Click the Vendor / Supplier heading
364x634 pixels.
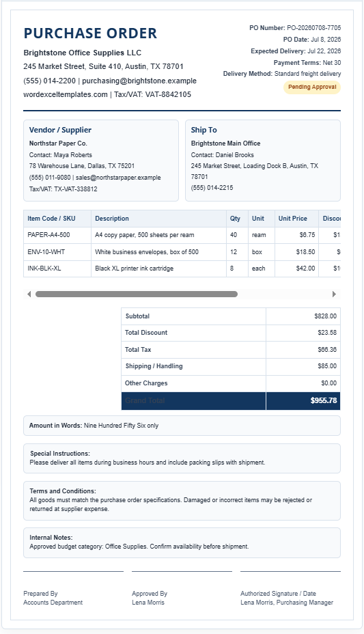(x=60, y=130)
